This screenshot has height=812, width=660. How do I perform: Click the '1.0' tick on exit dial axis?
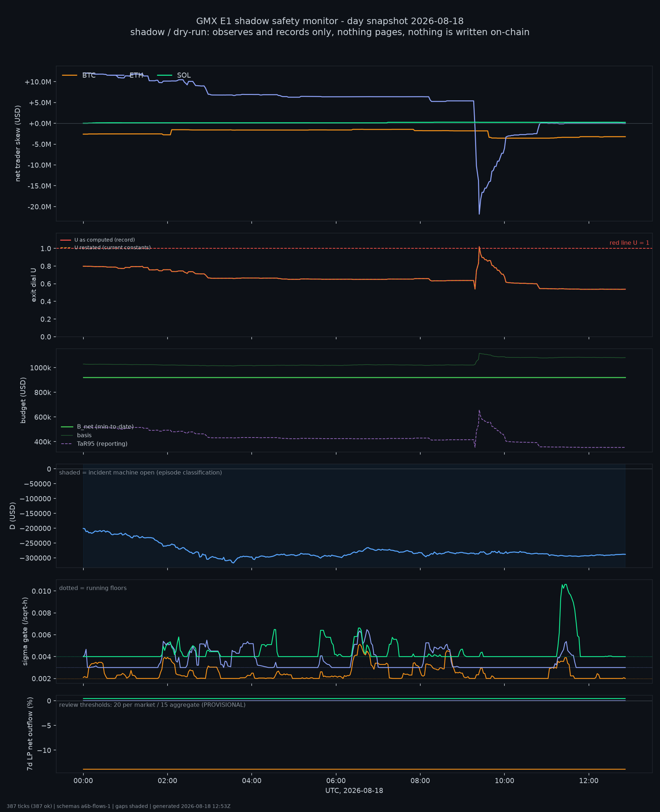coord(46,249)
